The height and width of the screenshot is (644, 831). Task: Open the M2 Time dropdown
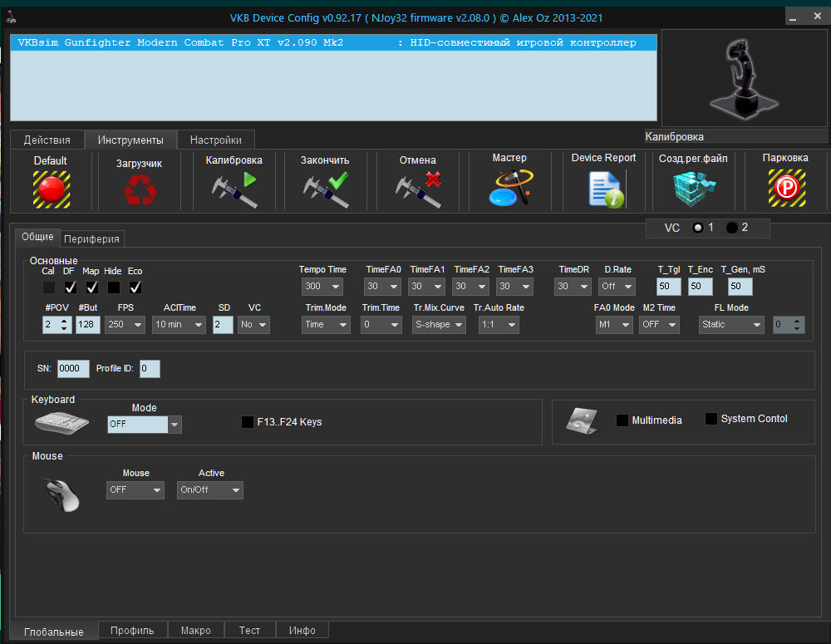pyautogui.click(x=659, y=324)
